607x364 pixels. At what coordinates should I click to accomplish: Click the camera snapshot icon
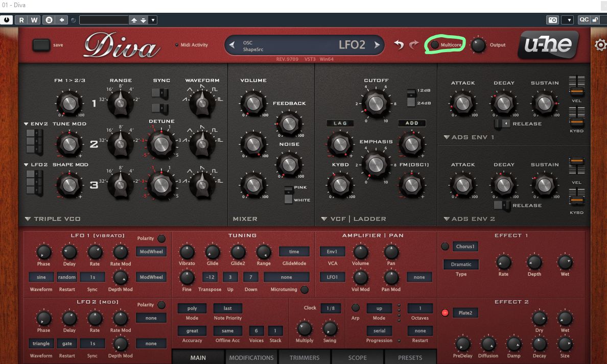(x=553, y=20)
